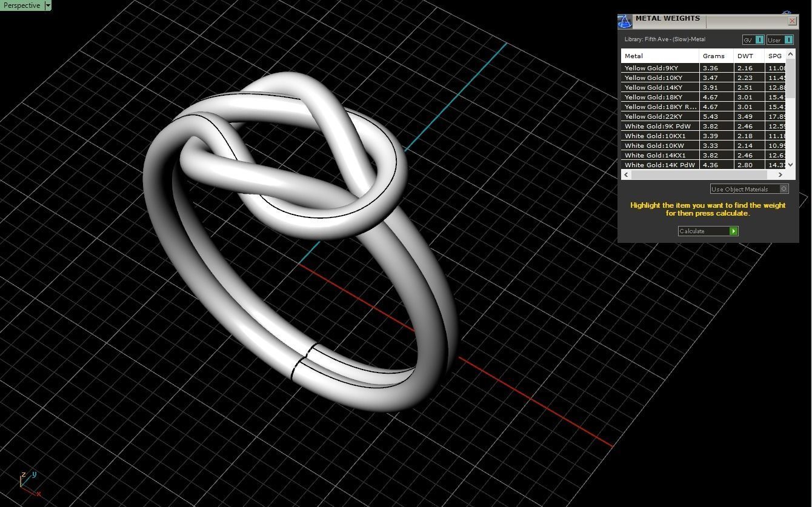Click the Calculate button
812x507 pixels.
[708, 231]
